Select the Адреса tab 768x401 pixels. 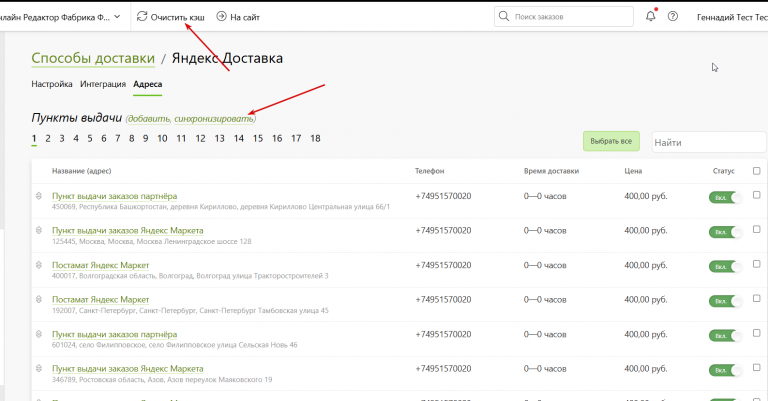click(x=147, y=84)
